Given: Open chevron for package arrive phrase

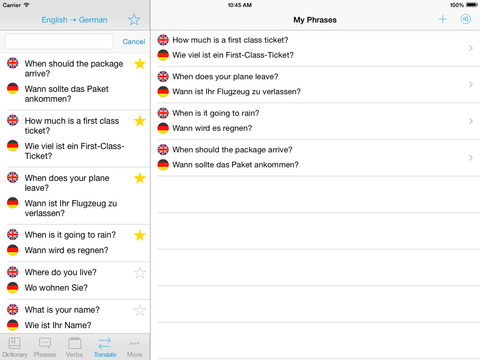Looking at the screenshot, I should [x=471, y=158].
